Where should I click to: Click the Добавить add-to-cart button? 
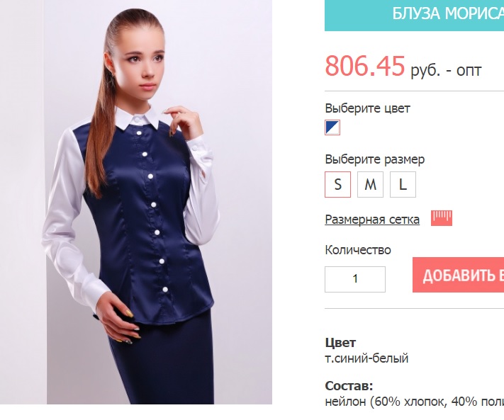(459, 275)
